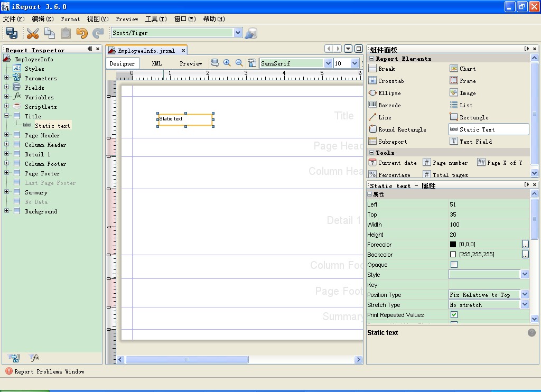
Task: Toggle the Opaque checkbox
Action: point(454,265)
